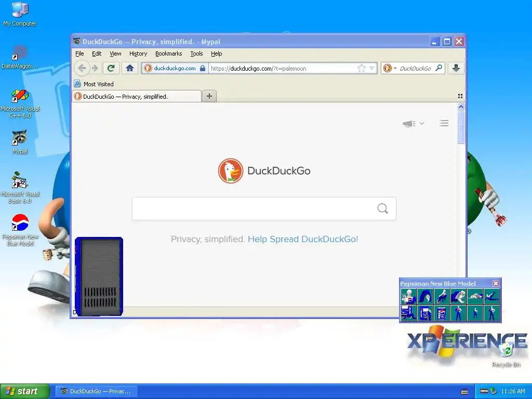Screen dimensions: 532x399
Task: Click the padlock security icon in address bar
Action: [203, 68]
